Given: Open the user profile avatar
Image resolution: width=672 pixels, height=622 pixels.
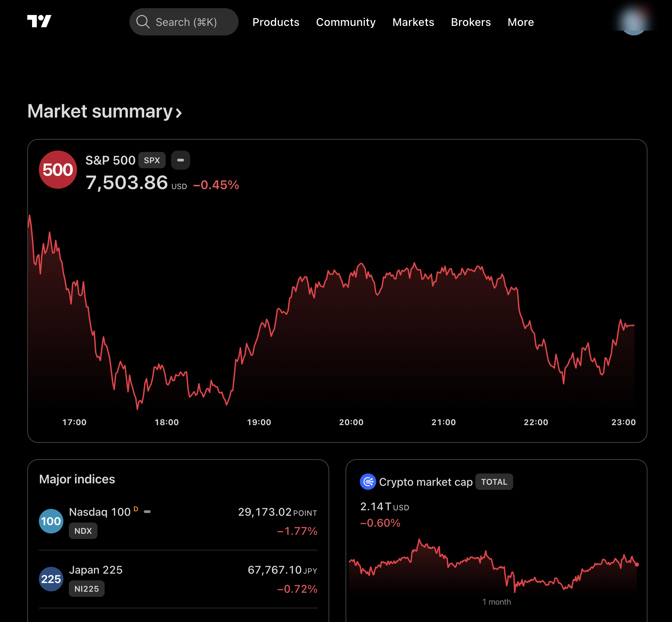Looking at the screenshot, I should click(x=633, y=21).
